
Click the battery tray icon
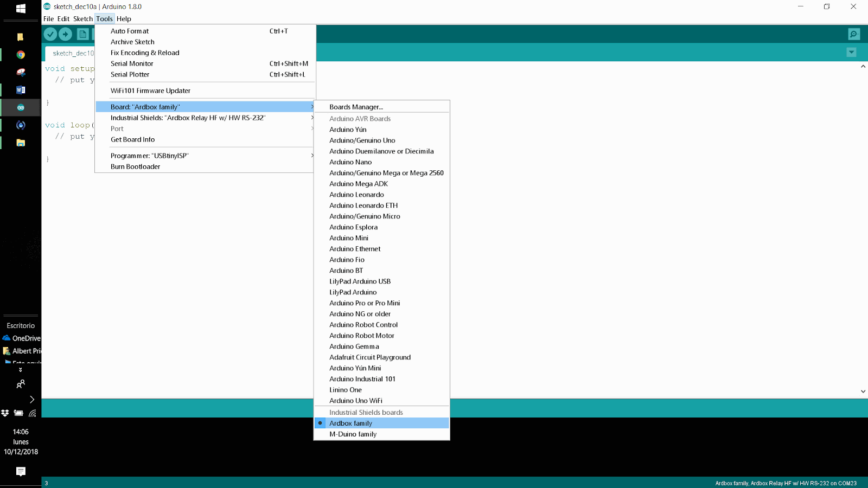point(18,413)
